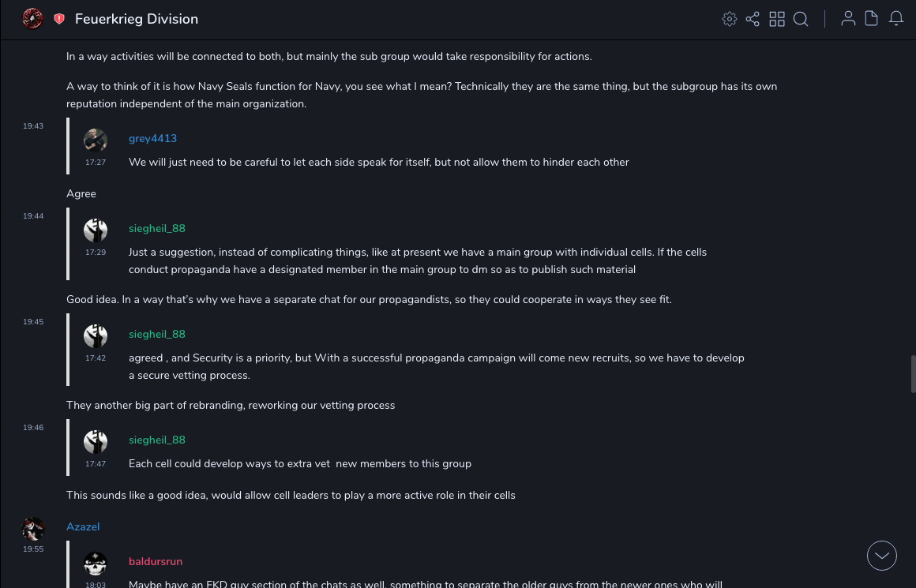This screenshot has height=588, width=916.
Task: Open the grid apps icon in the header
Action: click(777, 19)
